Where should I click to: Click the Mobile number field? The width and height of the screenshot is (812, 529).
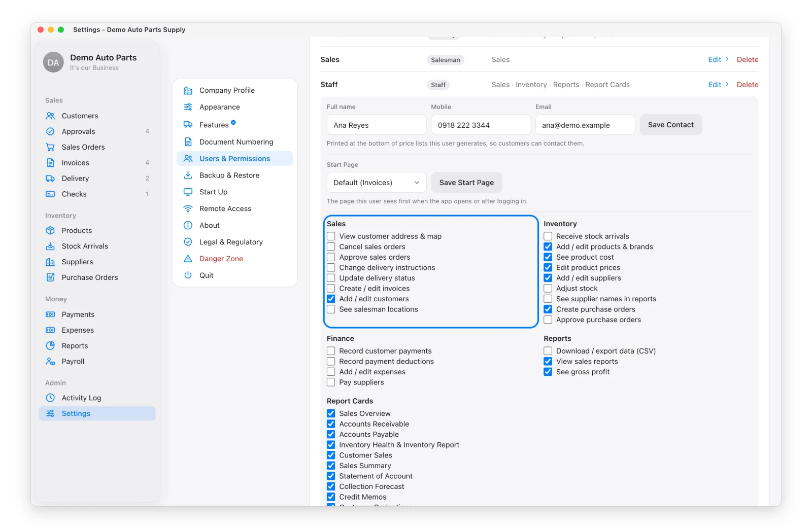coord(481,125)
